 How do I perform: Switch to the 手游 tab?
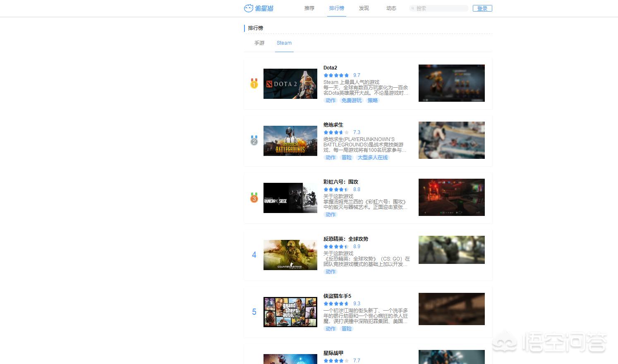[x=259, y=43]
